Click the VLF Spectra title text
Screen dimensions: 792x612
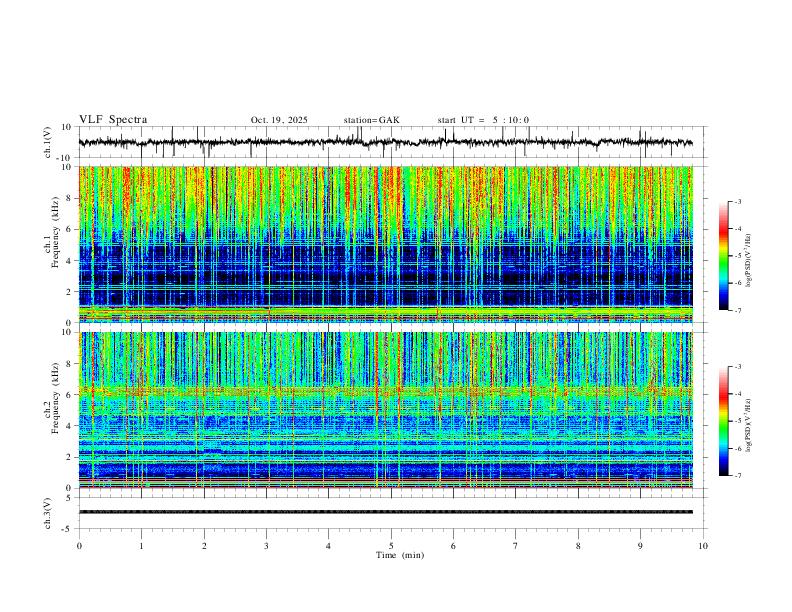113,119
